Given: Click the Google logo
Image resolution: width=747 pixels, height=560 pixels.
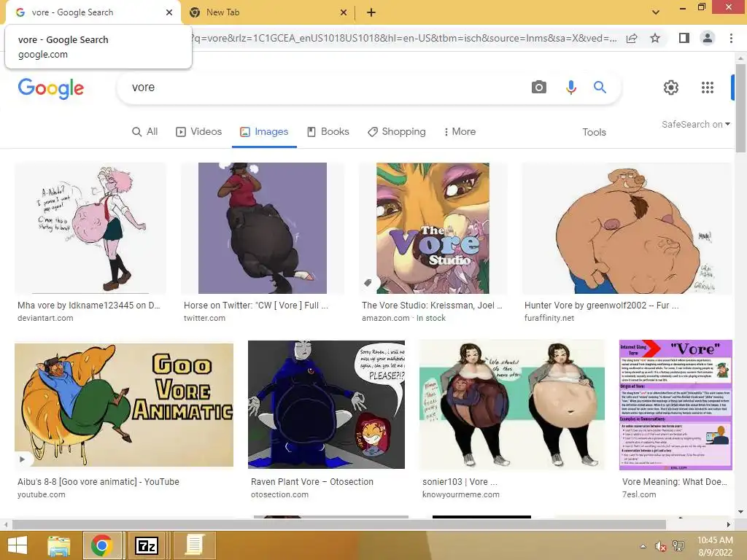Looking at the screenshot, I should (51, 88).
